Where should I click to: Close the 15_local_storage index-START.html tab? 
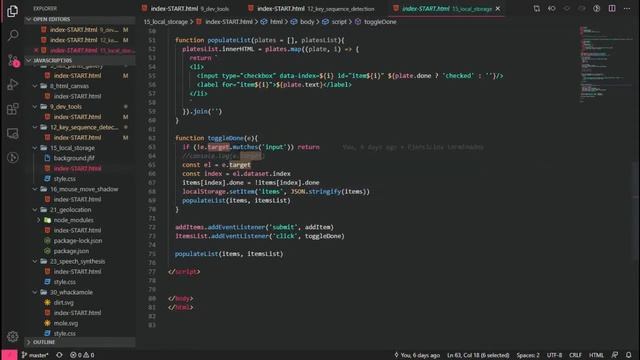pos(498,9)
